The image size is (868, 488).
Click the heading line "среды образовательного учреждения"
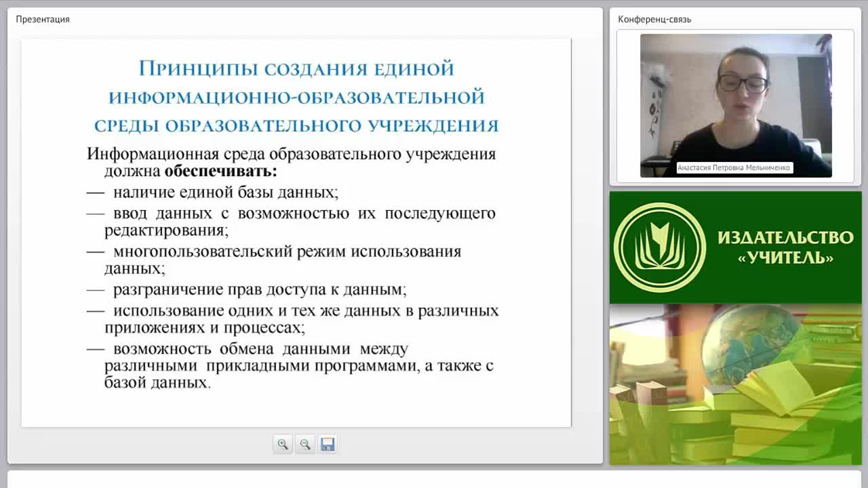[296, 126]
